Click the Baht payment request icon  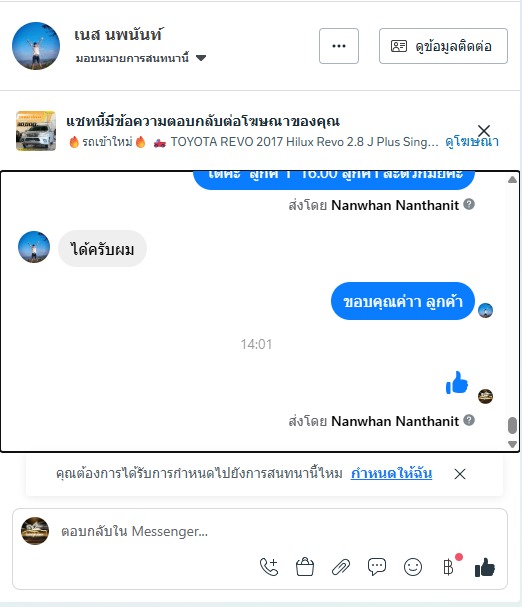pyautogui.click(x=448, y=567)
